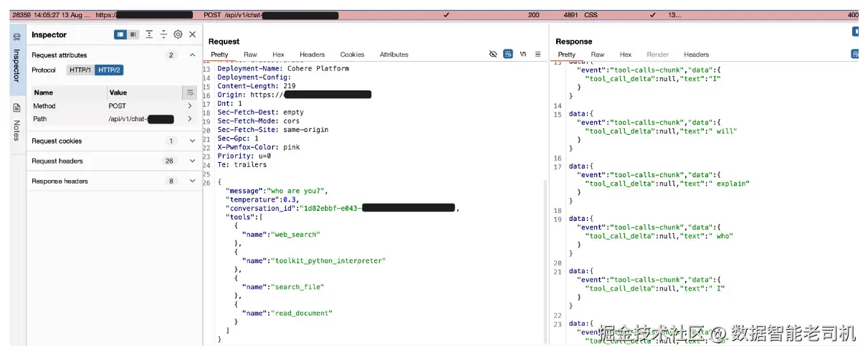
Task: Open the Request Headers tab
Action: point(312,55)
